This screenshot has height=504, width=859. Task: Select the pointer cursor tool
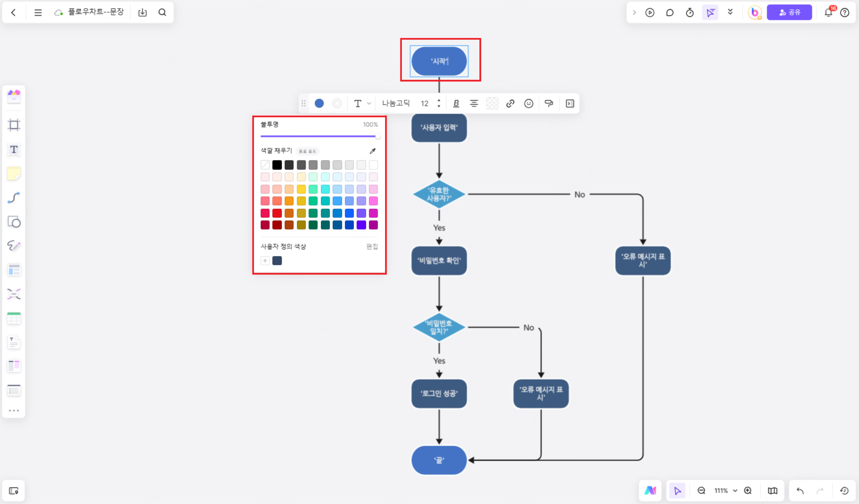pos(677,491)
